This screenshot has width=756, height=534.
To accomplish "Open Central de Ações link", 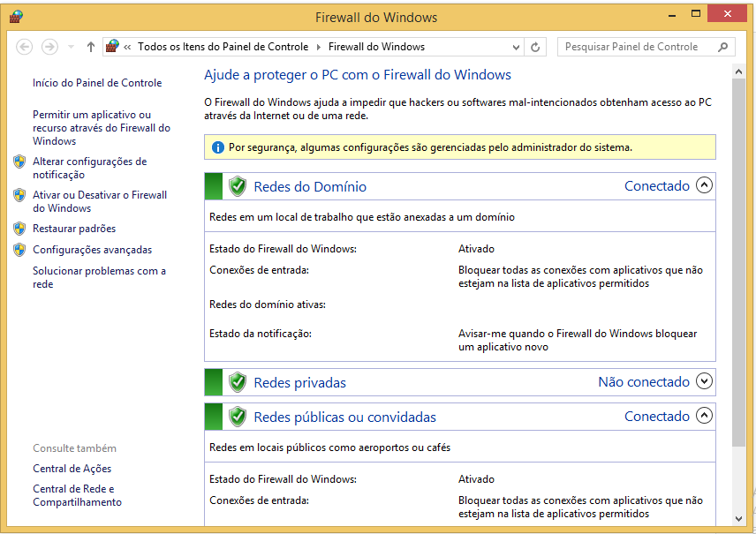I will click(x=72, y=469).
